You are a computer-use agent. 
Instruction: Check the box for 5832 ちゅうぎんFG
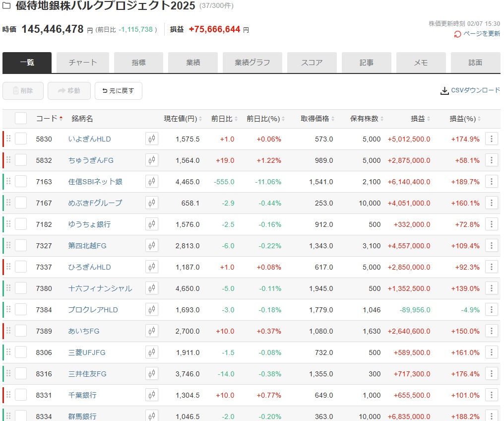pyautogui.click(x=21, y=160)
